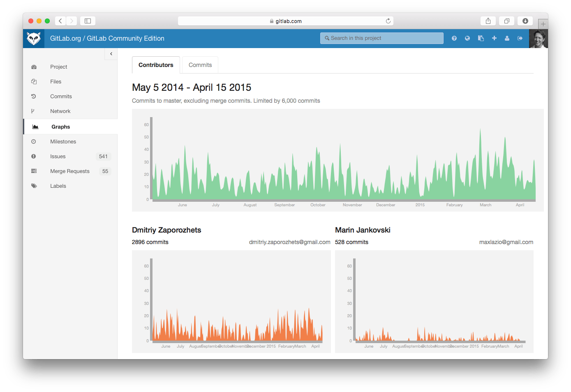Image resolution: width=571 pixels, height=392 pixels.
Task: Open Milestones via its clock icon
Action: pyautogui.click(x=34, y=141)
